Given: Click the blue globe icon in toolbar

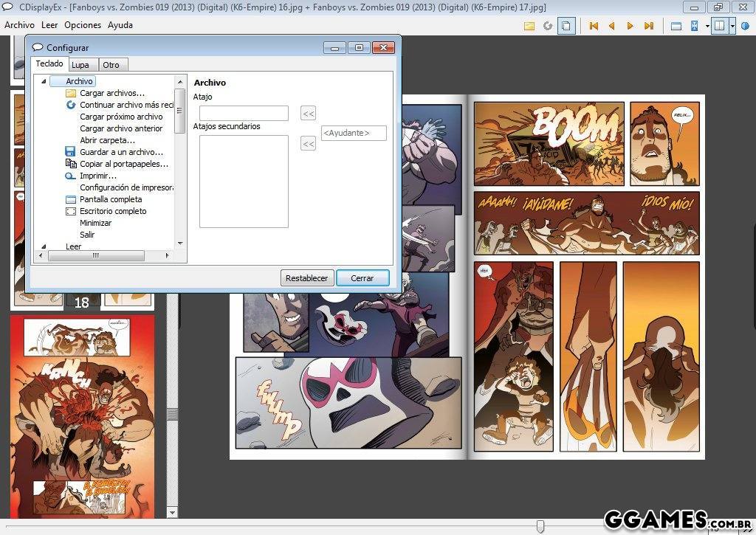Looking at the screenshot, I should click(745, 26).
